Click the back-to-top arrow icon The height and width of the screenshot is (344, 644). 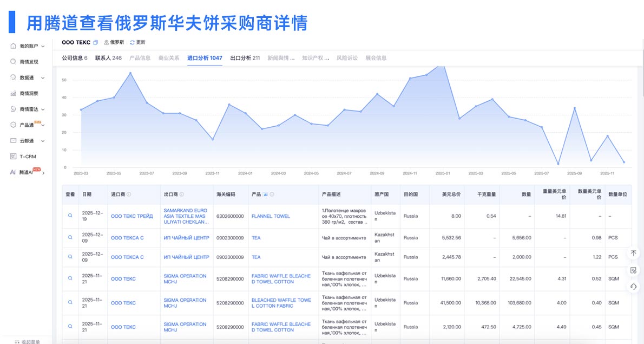coord(633,253)
